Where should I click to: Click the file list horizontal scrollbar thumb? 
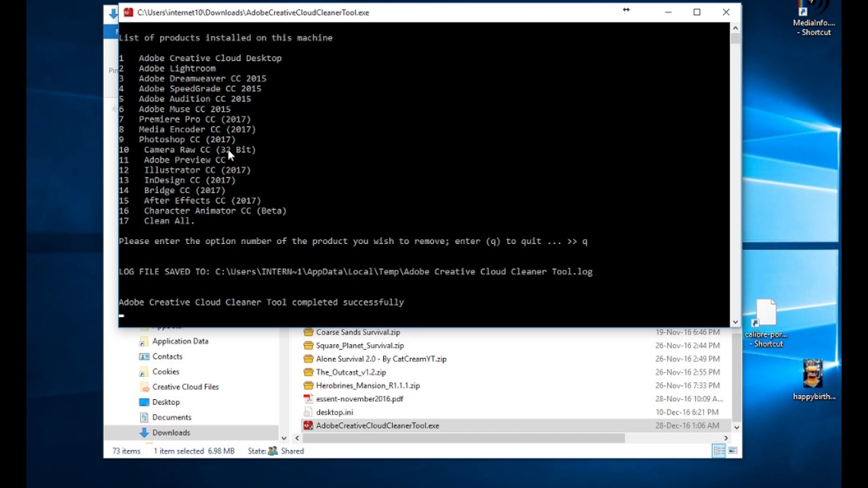click(464, 438)
